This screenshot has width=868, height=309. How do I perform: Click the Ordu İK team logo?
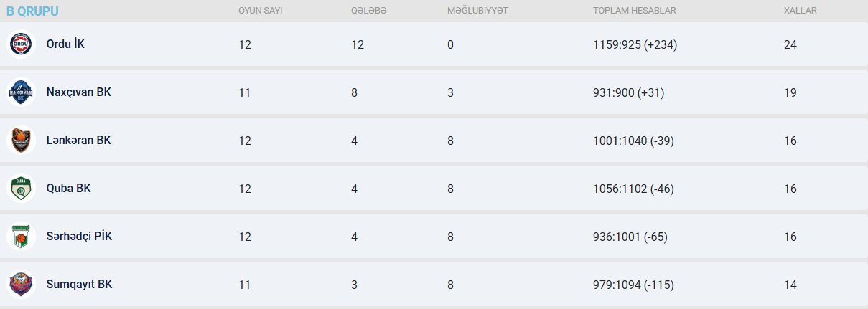click(x=21, y=44)
